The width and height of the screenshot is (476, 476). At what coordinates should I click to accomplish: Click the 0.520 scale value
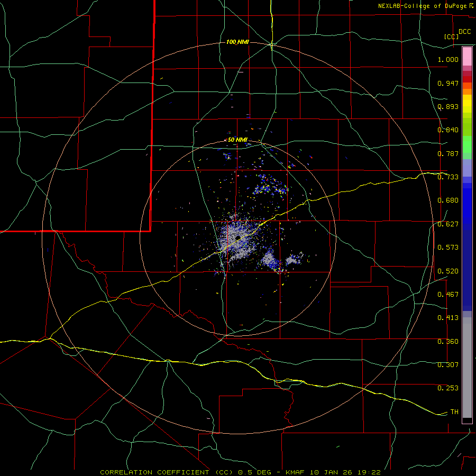(448, 271)
